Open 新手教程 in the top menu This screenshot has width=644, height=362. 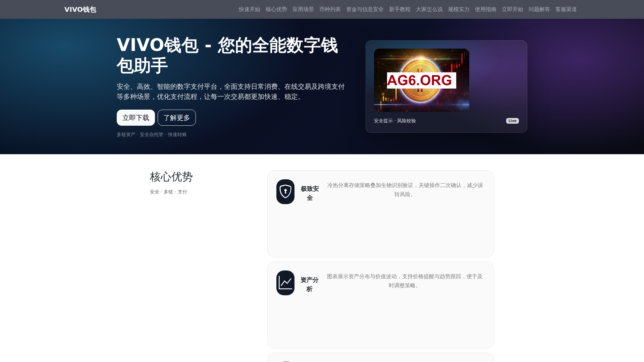[400, 9]
